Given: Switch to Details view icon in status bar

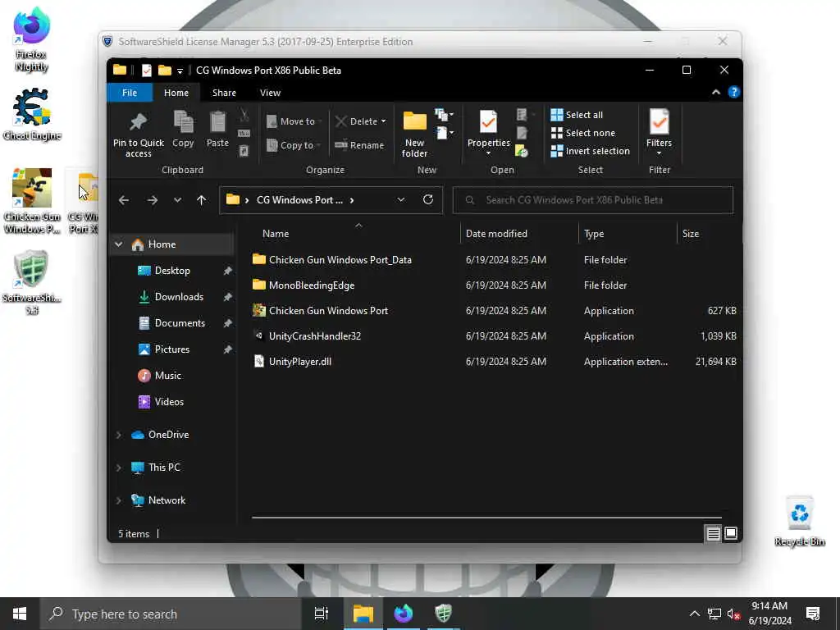Looking at the screenshot, I should pos(713,533).
